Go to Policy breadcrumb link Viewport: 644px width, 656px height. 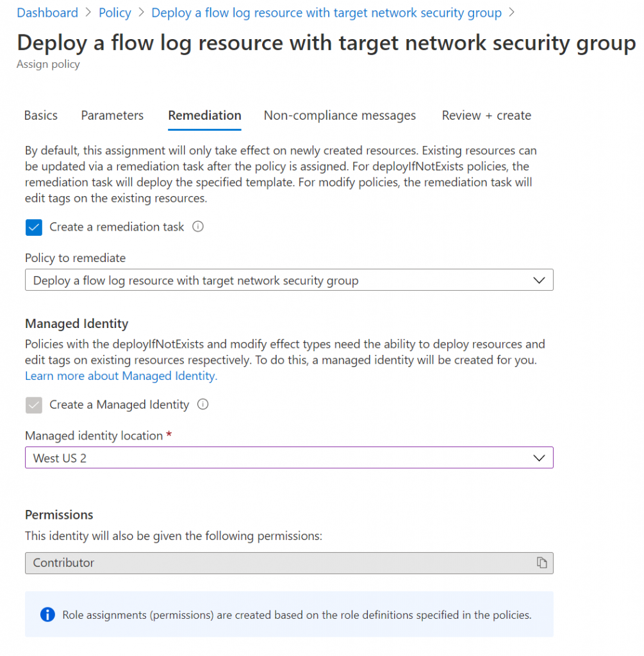pyautogui.click(x=115, y=13)
